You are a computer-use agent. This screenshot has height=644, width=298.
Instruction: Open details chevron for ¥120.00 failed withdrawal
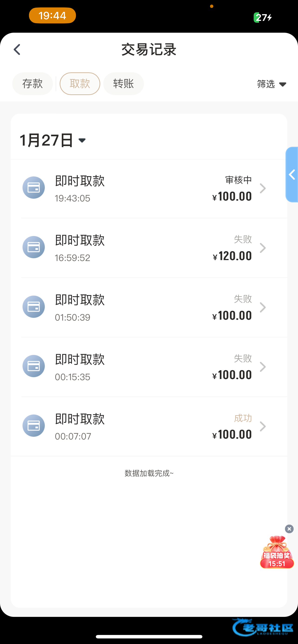(262, 248)
